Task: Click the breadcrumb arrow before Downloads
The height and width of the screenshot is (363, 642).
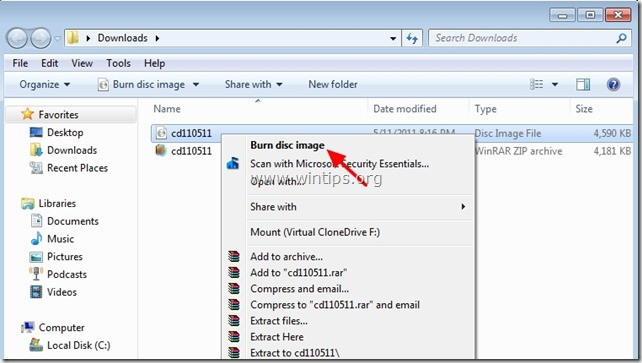Action: (88, 38)
